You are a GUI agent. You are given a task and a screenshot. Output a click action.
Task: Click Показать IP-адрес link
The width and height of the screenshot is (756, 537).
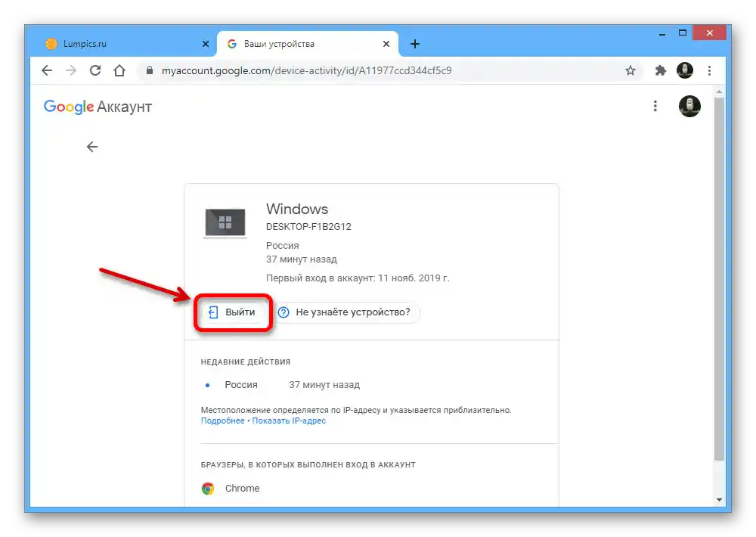(x=289, y=421)
